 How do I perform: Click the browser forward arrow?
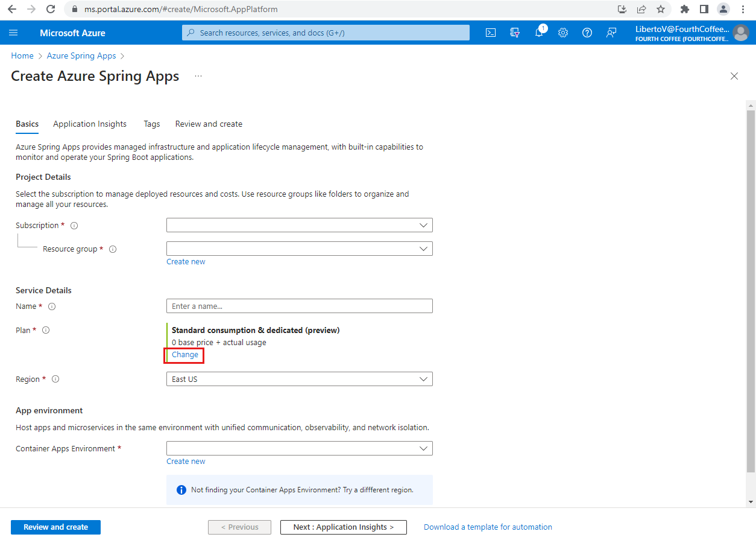coord(31,9)
